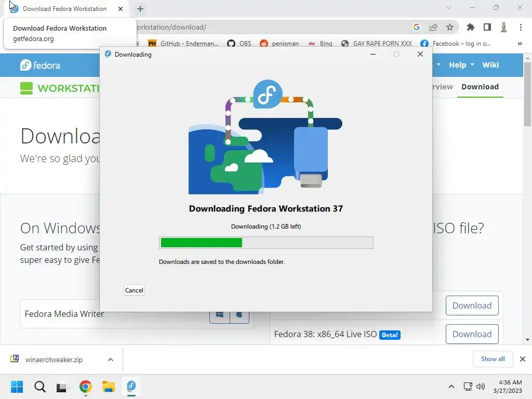Open taskbar Search
Viewport: 532px width, 399px height.
tap(39, 387)
